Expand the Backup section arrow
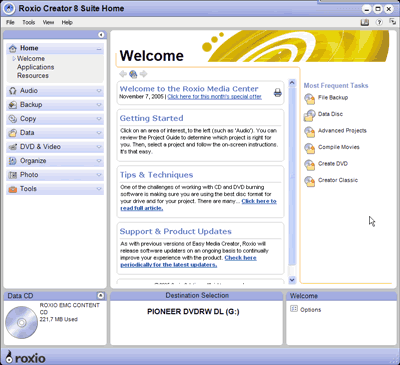 pos(99,105)
